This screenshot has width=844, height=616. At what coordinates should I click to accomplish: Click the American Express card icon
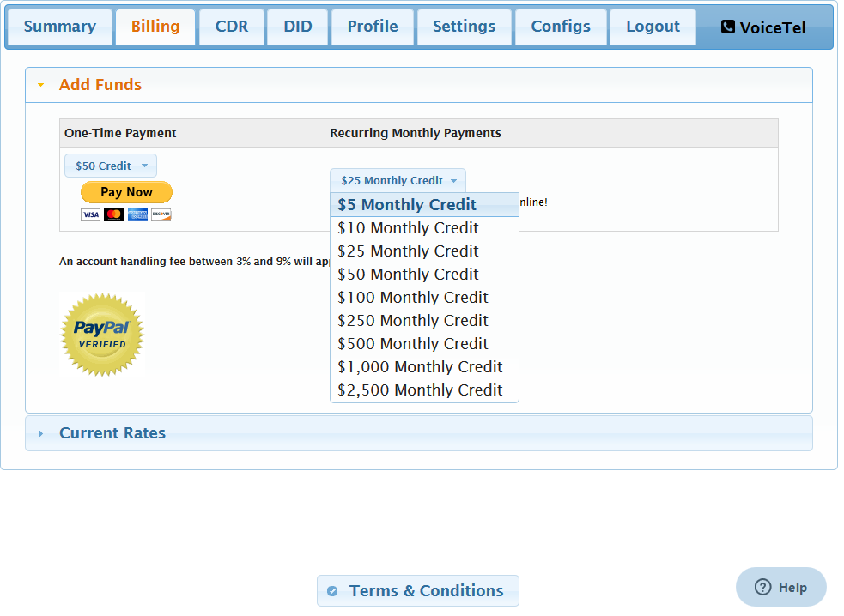(137, 215)
